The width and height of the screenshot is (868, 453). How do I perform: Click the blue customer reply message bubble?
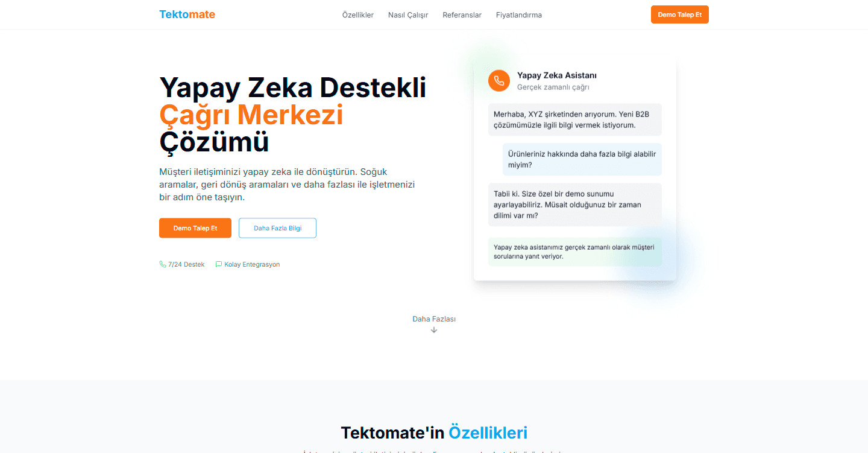[x=582, y=159]
